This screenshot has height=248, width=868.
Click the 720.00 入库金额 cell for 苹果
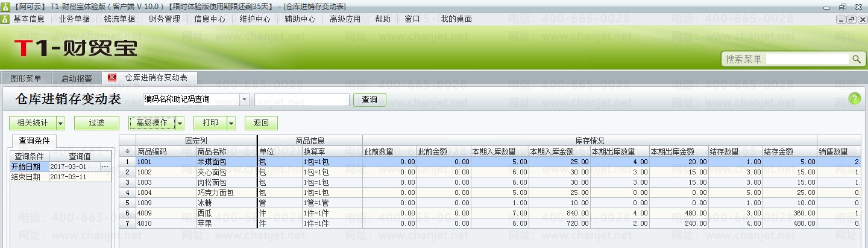coord(559,223)
